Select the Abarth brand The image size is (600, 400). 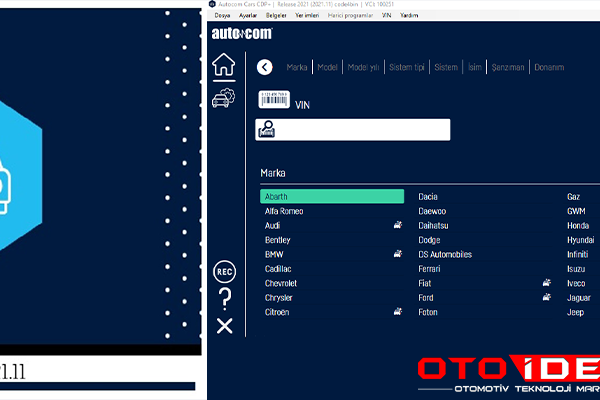[x=332, y=196]
